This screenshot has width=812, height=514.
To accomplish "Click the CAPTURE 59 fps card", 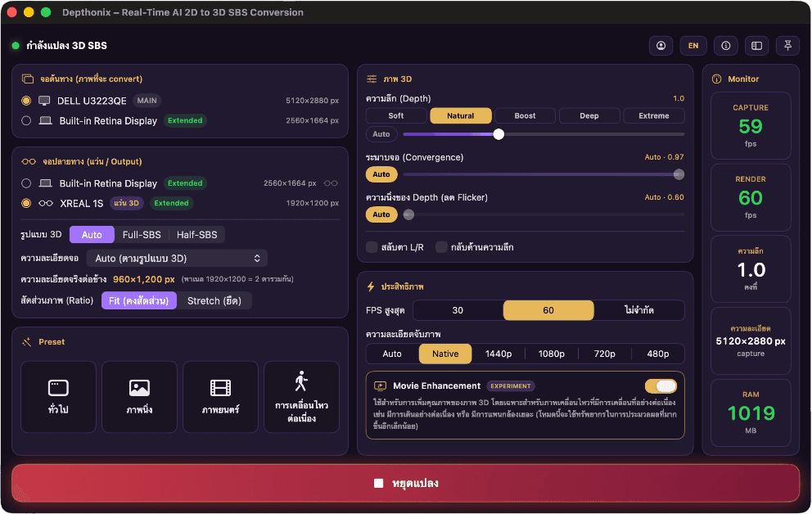I will [751, 125].
